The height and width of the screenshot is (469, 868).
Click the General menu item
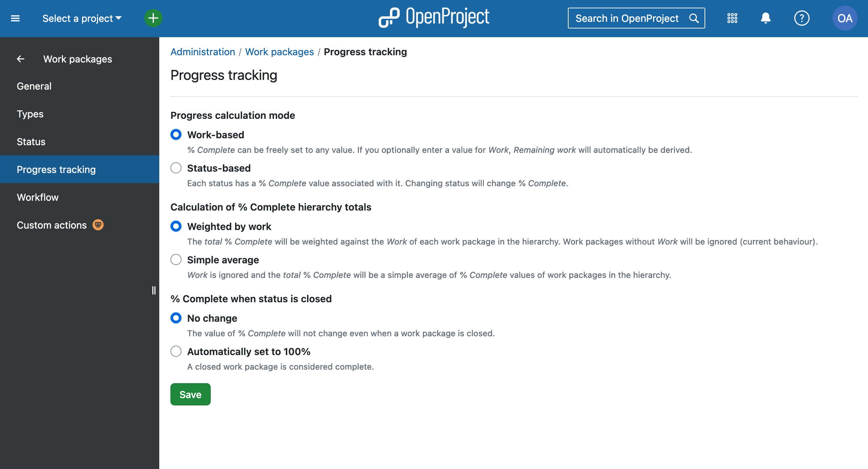tap(34, 86)
